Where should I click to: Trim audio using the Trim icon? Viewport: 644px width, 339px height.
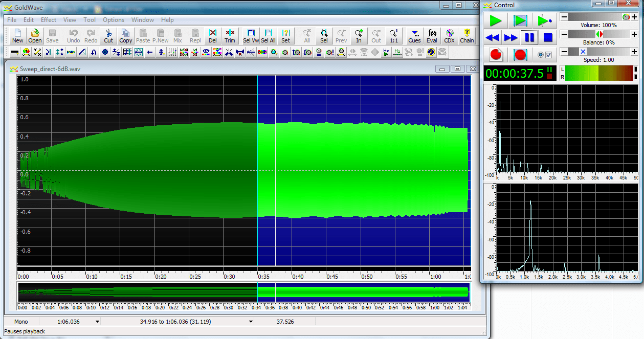[230, 35]
